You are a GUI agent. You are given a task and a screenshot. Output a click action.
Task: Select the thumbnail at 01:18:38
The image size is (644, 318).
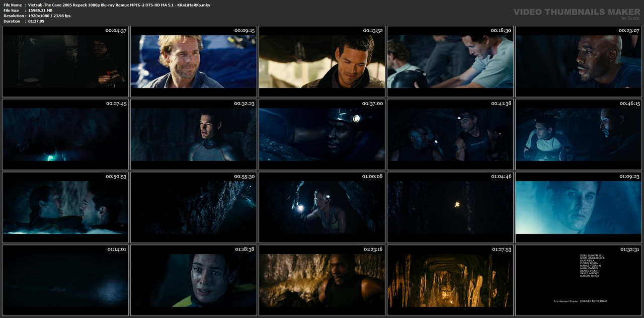tap(194, 280)
